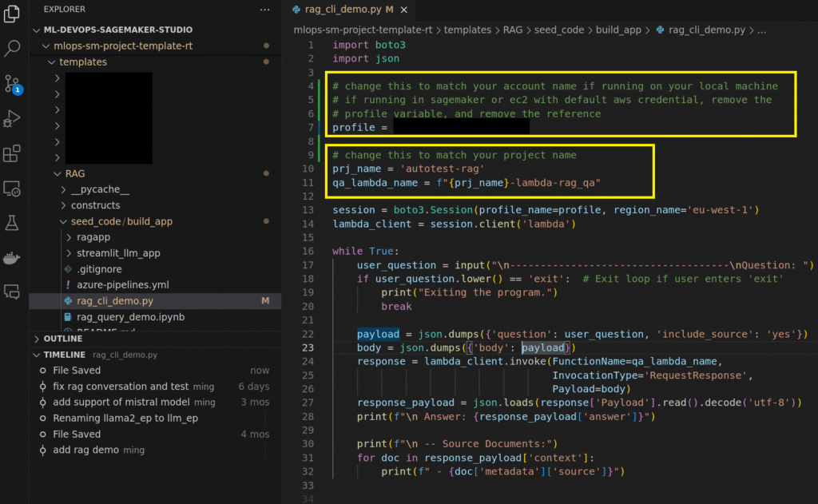The width and height of the screenshot is (818, 504).
Task: Open azure-pipelines.yml file
Action: [x=122, y=285]
